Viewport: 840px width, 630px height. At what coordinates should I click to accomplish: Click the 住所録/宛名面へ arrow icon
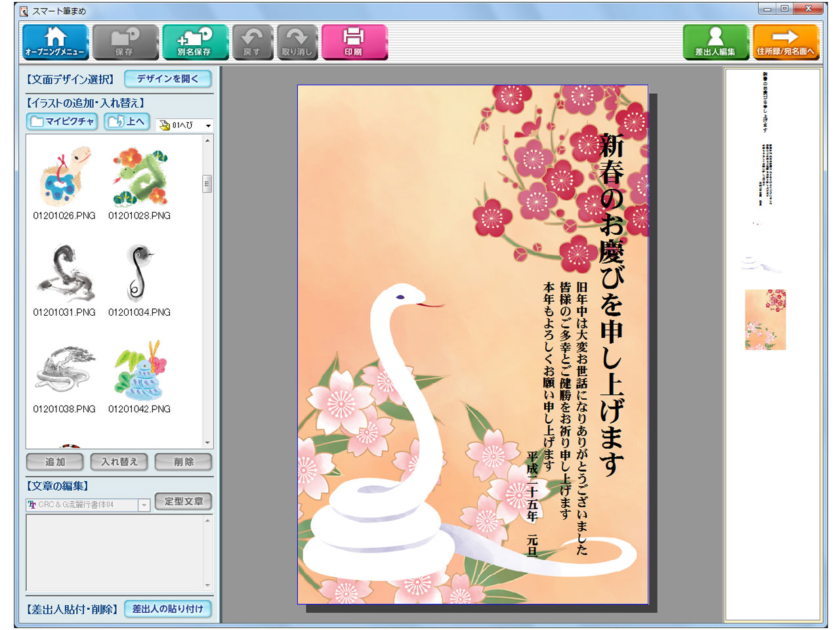[x=786, y=42]
